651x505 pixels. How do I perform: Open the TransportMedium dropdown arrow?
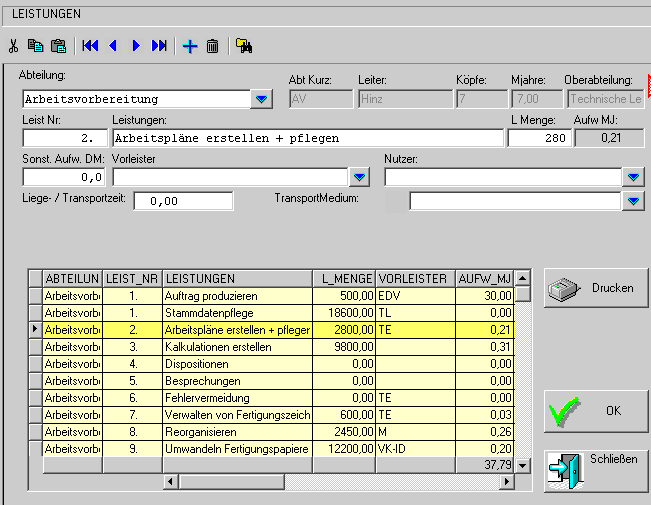pyautogui.click(x=633, y=201)
